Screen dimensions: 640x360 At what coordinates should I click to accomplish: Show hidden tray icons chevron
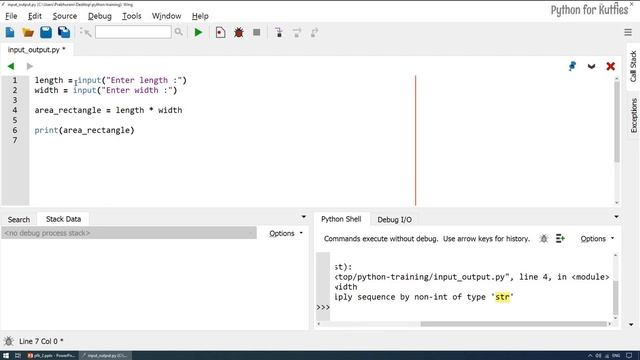(590, 356)
